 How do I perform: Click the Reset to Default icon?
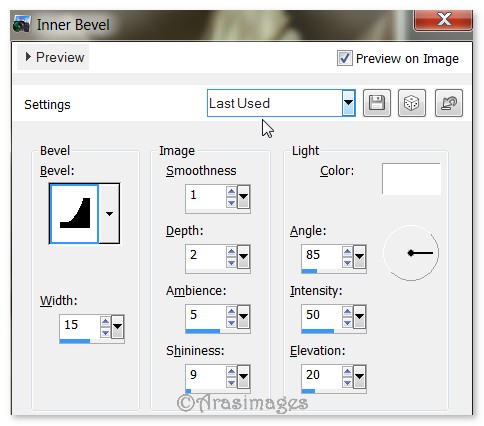[449, 103]
